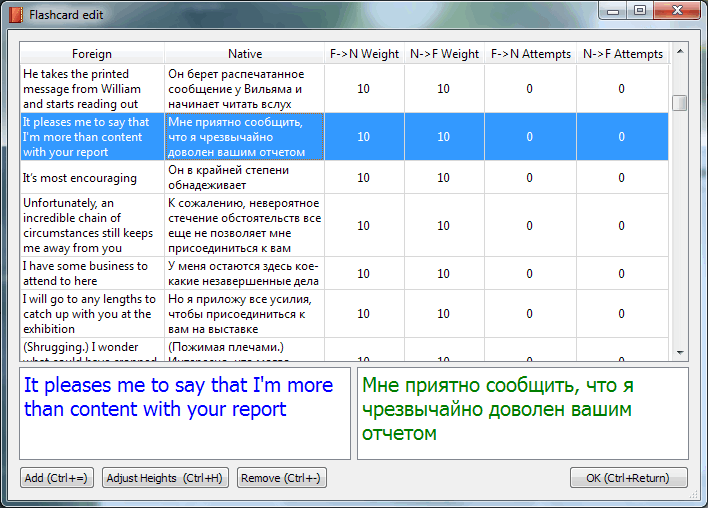Maximize the Flashcard edit window

point(640,11)
